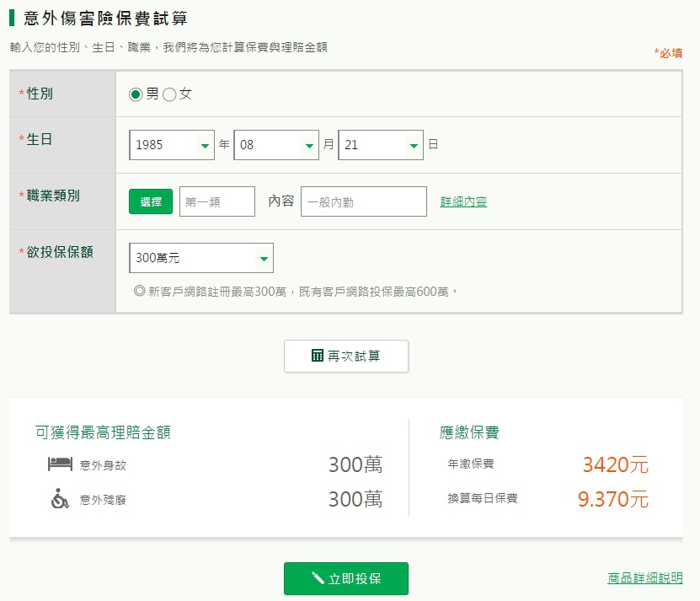Open the 欲投保保額 dropdown showing 300萬元
Viewport: 700px width, 601px height.
pos(201,258)
